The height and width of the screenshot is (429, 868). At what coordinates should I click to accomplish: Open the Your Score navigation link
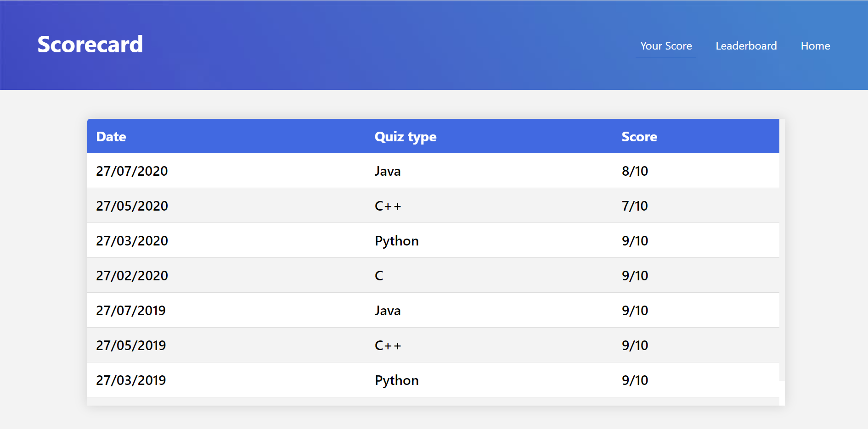pyautogui.click(x=666, y=46)
